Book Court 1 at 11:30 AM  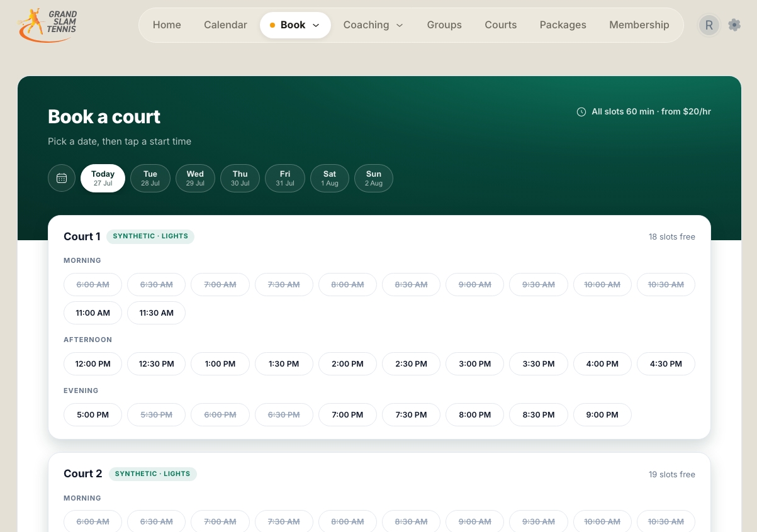tap(156, 313)
